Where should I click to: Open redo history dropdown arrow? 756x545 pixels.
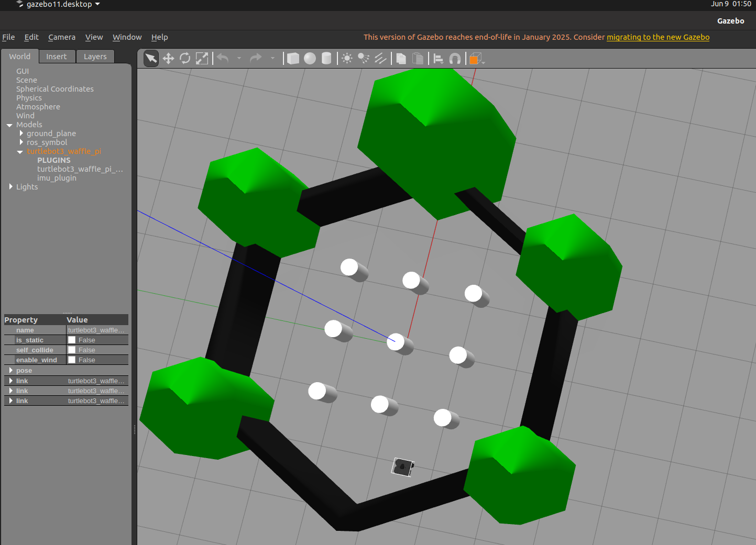coord(272,58)
